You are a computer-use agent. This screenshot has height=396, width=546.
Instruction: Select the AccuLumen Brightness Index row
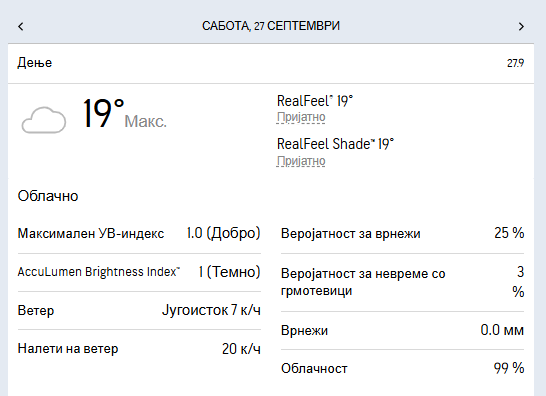click(x=139, y=272)
